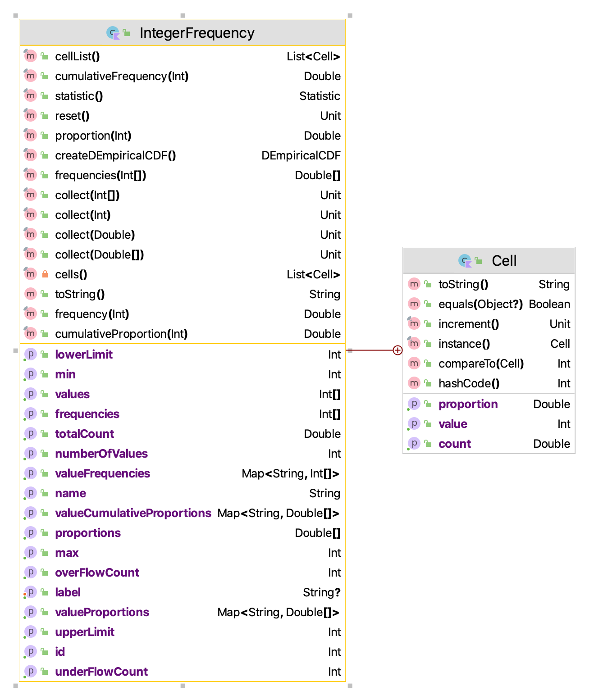Viewport: 594px width, 700px height.
Task: Click the String? type of label
Action: [322, 592]
